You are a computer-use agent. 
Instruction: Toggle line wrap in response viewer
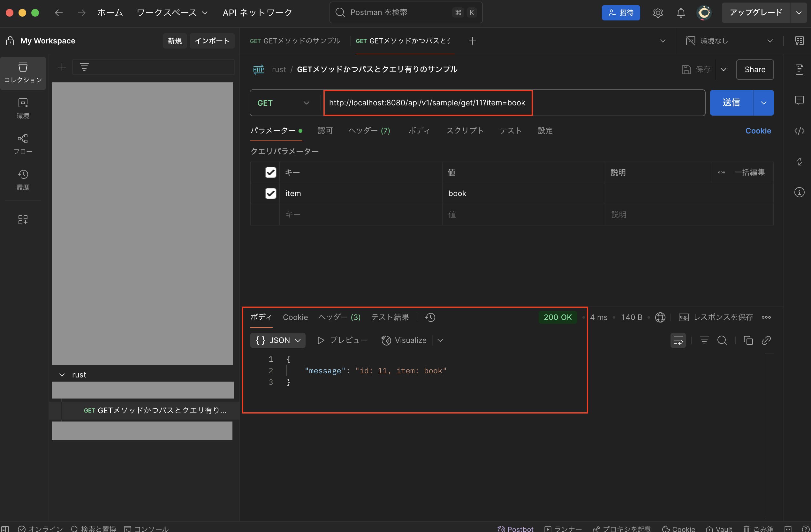[x=678, y=340]
